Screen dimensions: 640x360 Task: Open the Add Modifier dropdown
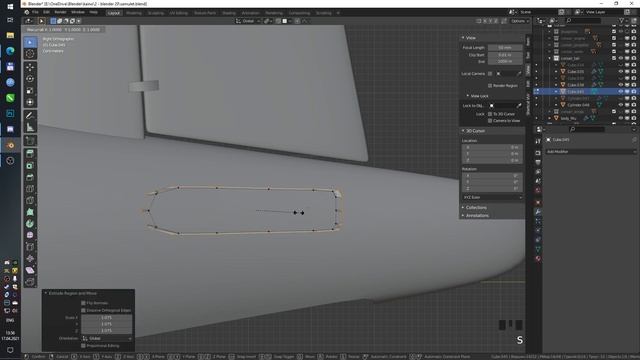[x=591, y=151]
